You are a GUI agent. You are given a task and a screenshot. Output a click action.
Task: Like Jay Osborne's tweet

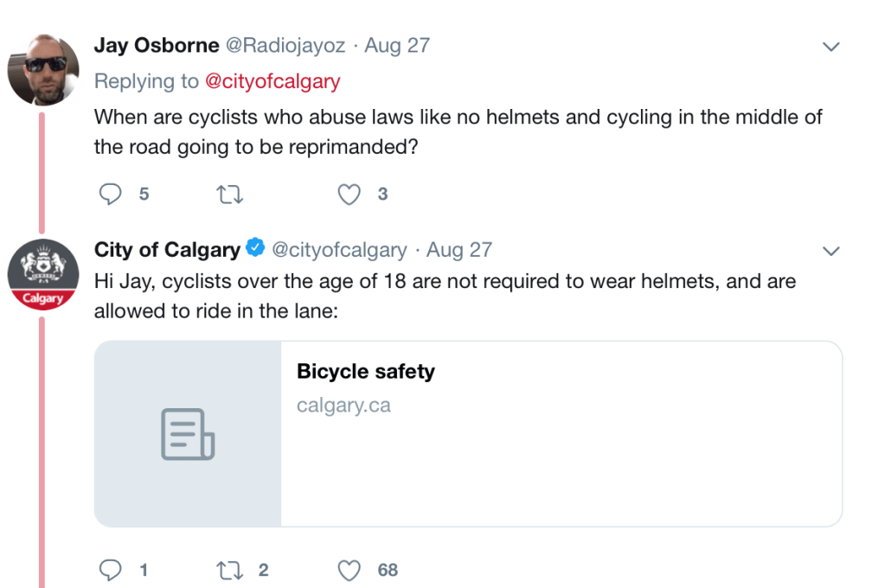349,195
